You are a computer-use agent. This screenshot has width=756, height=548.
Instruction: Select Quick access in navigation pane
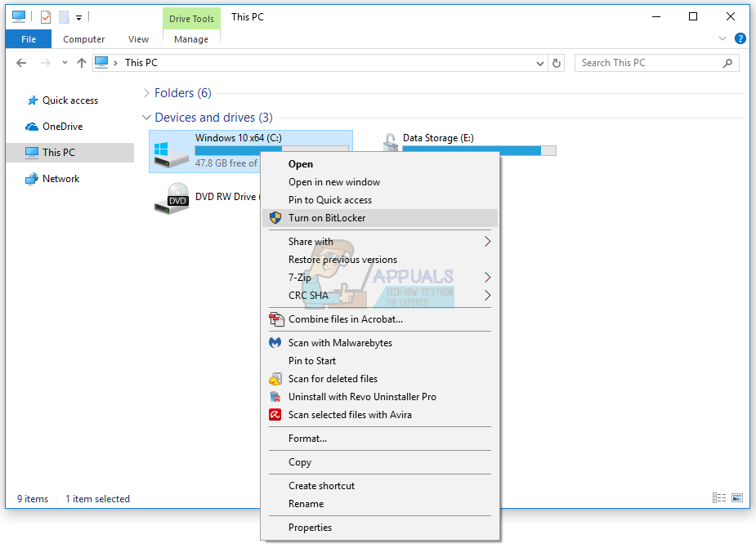70,100
